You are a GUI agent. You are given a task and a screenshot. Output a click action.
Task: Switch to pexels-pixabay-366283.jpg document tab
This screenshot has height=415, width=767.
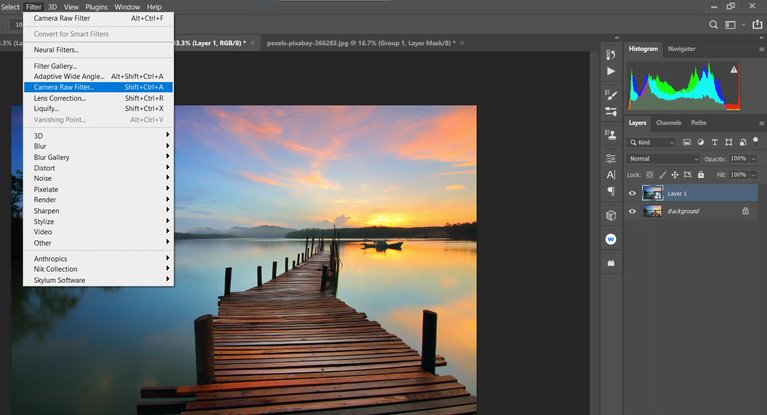coord(361,43)
